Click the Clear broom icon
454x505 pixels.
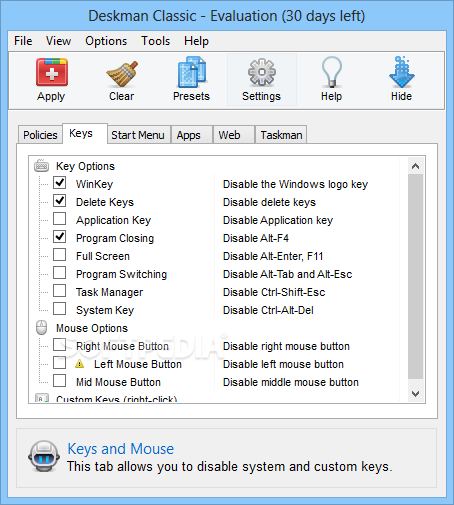pos(122,74)
